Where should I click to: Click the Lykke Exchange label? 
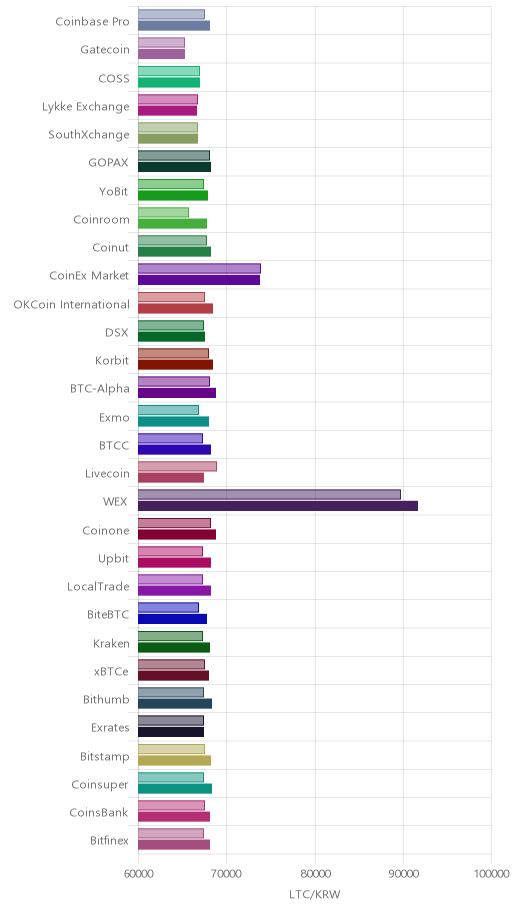pos(86,106)
